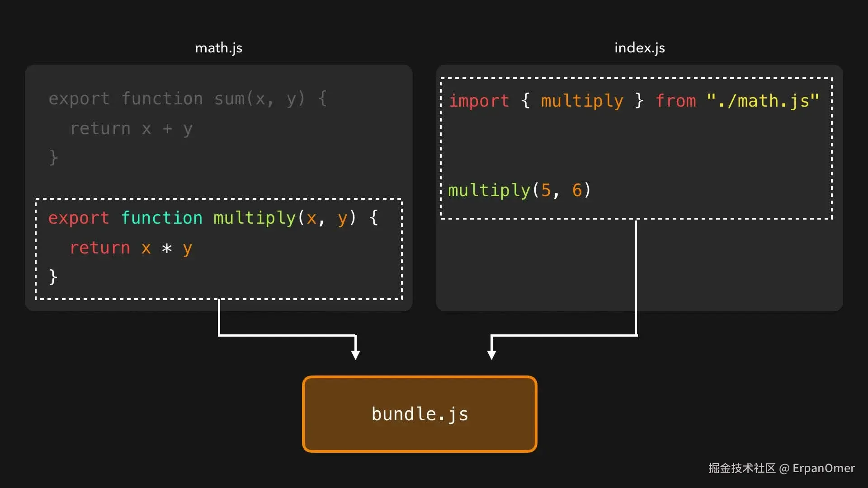Click the closing brace of multiply function
868x488 pixels.
click(53, 277)
